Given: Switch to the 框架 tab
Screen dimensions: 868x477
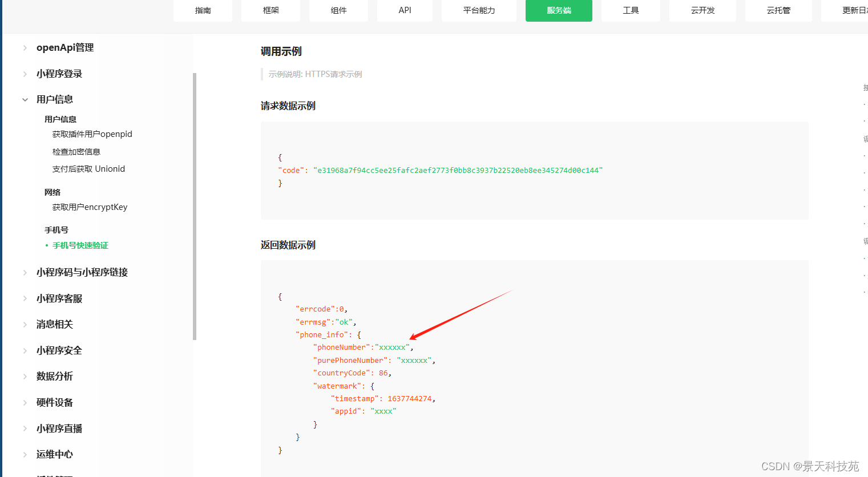Looking at the screenshot, I should pyautogui.click(x=271, y=10).
